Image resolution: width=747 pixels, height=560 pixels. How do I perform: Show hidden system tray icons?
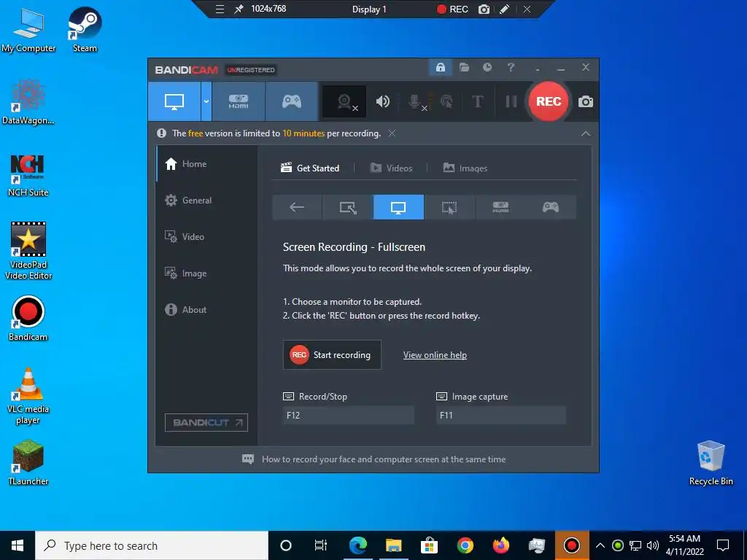point(600,545)
